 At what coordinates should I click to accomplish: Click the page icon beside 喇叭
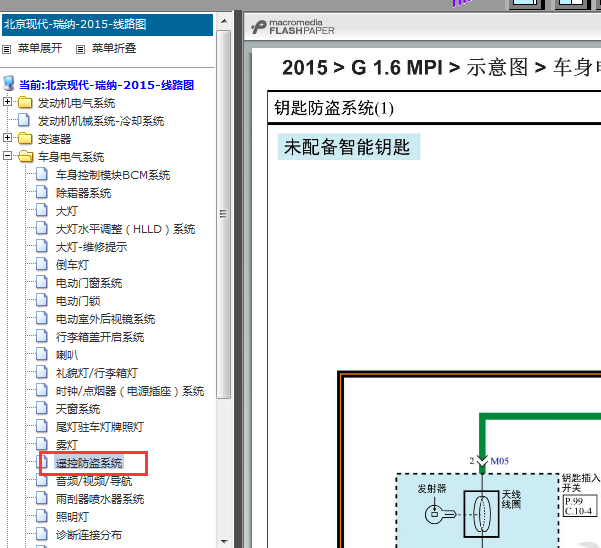pos(42,354)
